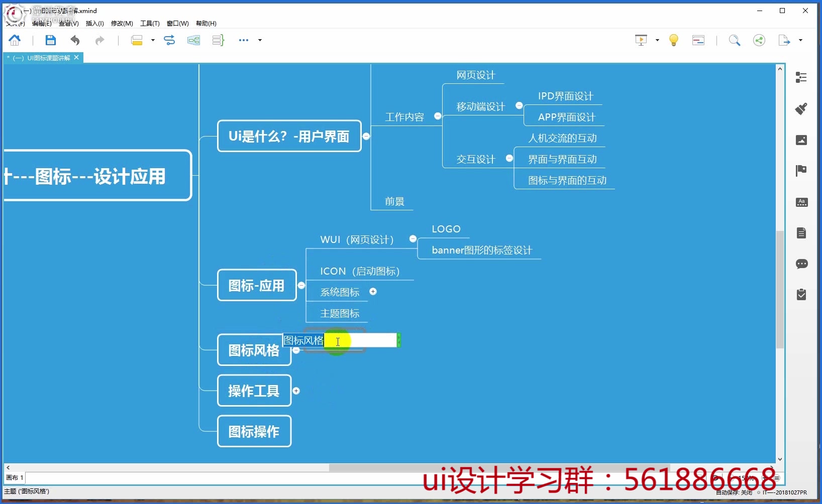
Task: Collapse the 图标-应用 branch
Action: click(301, 285)
